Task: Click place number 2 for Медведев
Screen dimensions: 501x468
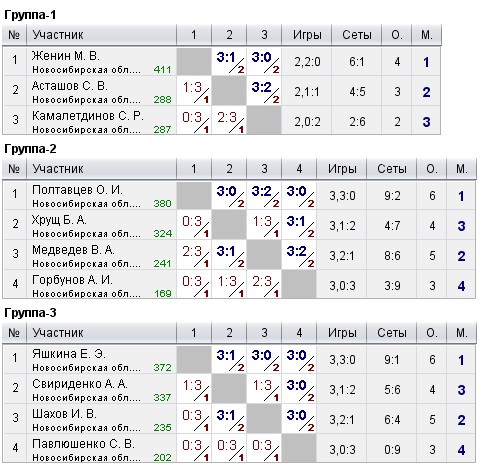Action: click(461, 256)
